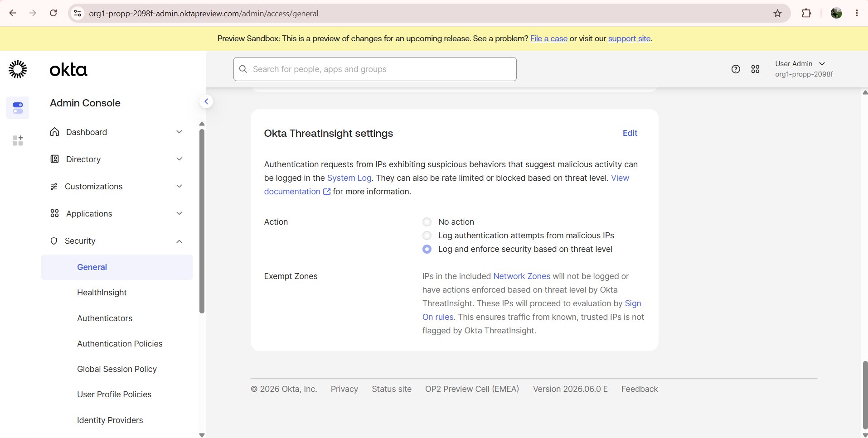Open the Privacy footer link

click(344, 389)
